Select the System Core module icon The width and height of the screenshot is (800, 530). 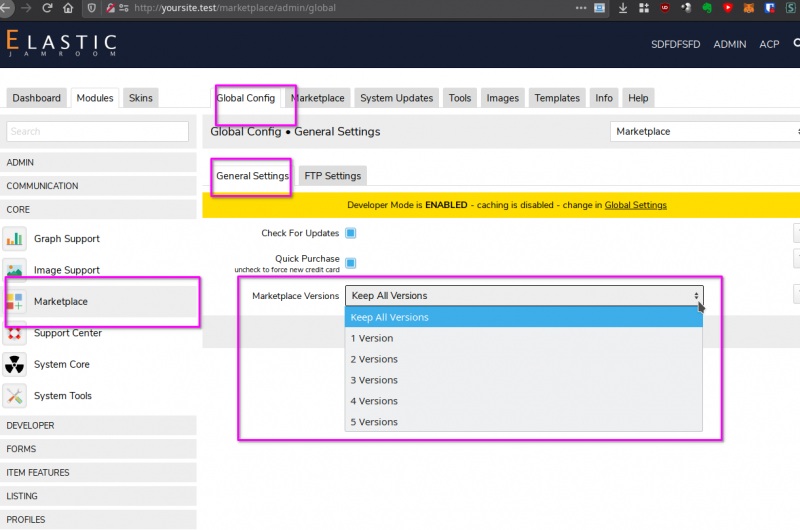(15, 364)
